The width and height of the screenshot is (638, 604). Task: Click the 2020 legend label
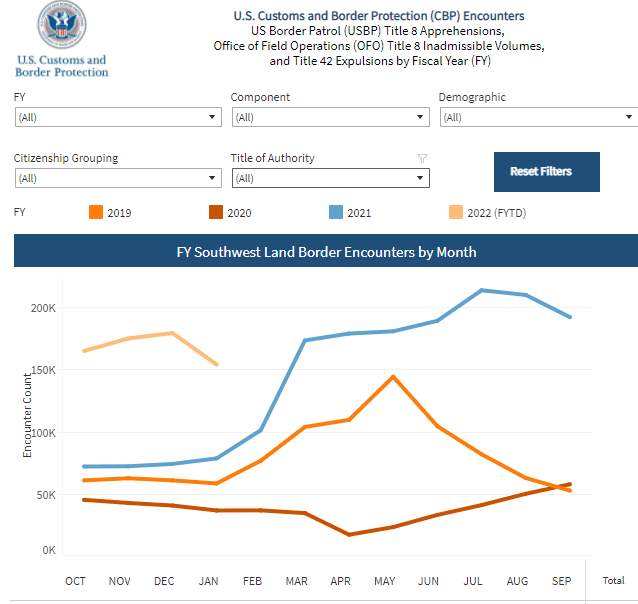click(x=239, y=213)
